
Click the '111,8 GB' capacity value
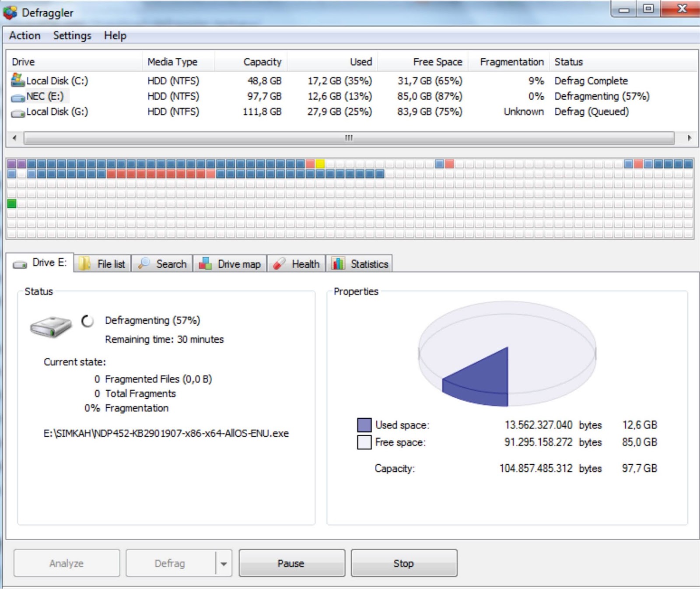(262, 112)
